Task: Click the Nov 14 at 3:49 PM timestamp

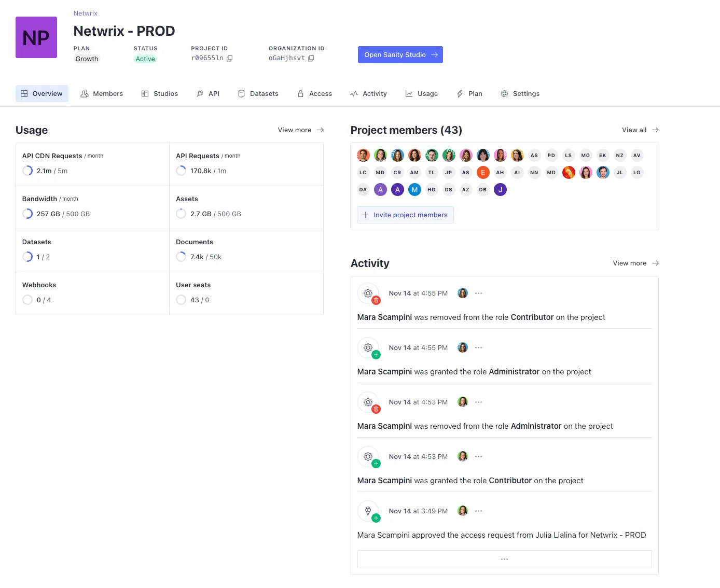Action: pos(418,511)
